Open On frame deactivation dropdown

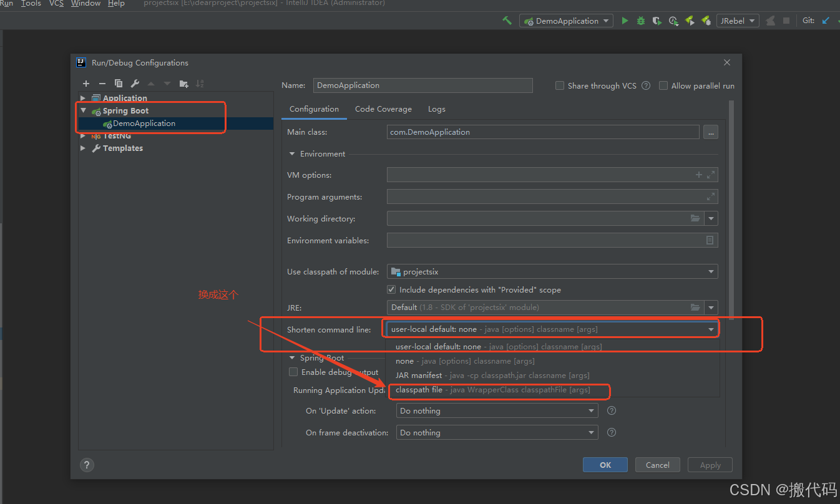coord(497,432)
